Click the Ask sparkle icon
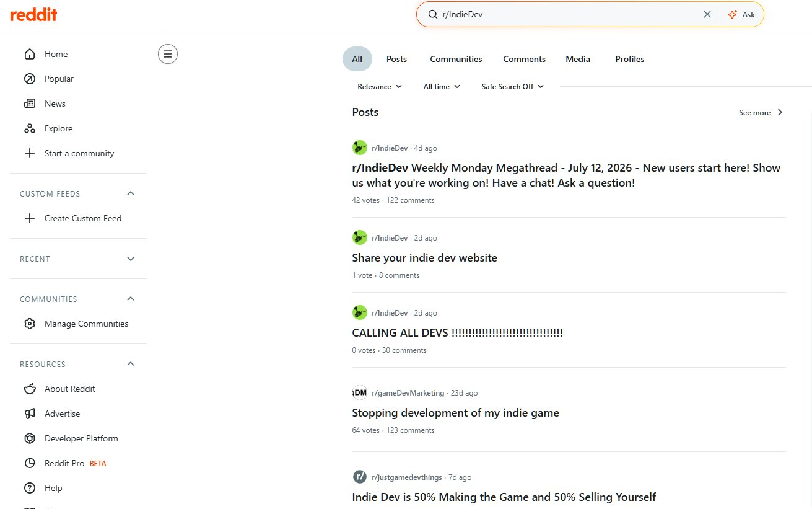Image resolution: width=812 pixels, height=509 pixels. pos(733,14)
